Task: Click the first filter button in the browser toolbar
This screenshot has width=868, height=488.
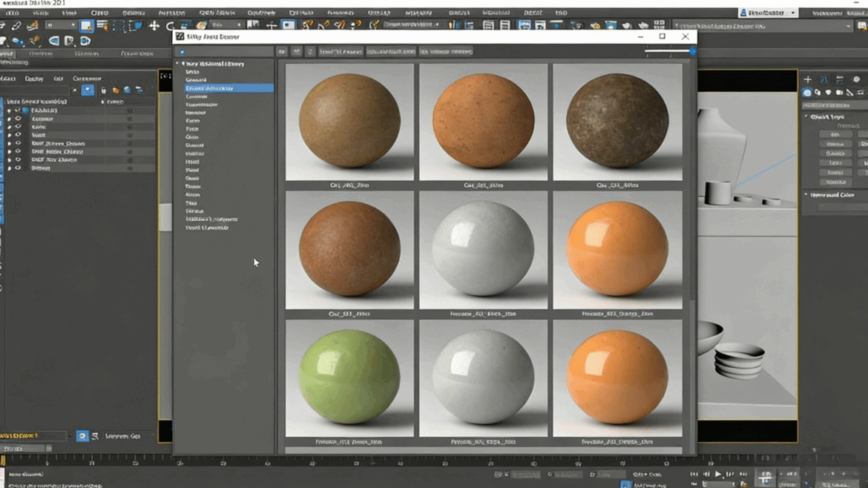Action: (282, 51)
